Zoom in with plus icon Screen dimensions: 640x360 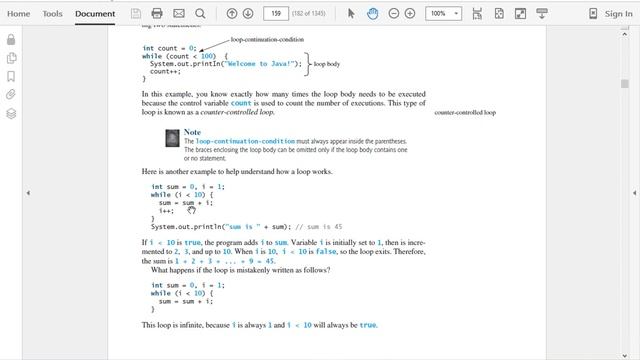click(x=410, y=13)
